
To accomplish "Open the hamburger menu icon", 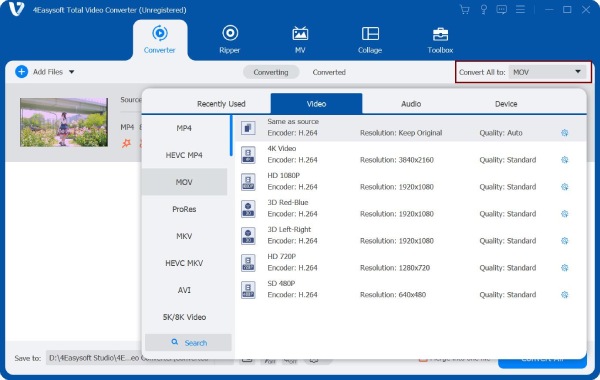I will 520,10.
